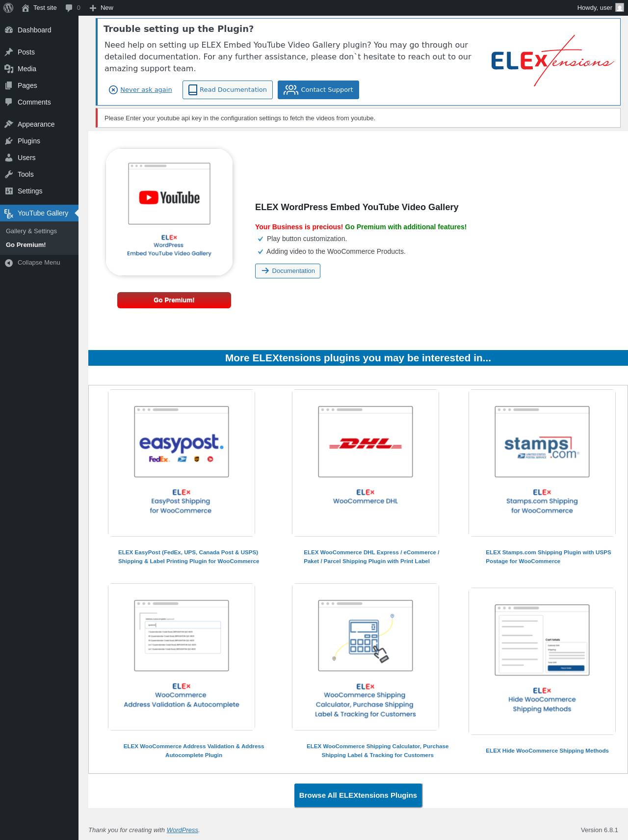Click the ELEX YouTube Gallery menu icon
The width and height of the screenshot is (628, 840).
pos(9,213)
